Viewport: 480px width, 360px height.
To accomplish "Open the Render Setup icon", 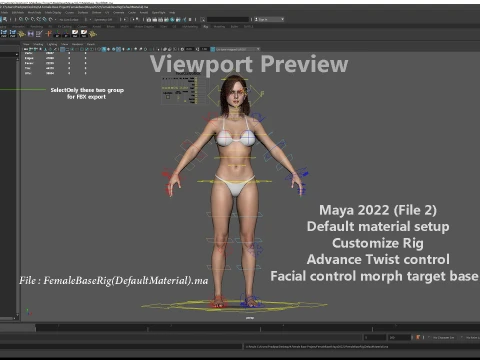I will (x=178, y=20).
